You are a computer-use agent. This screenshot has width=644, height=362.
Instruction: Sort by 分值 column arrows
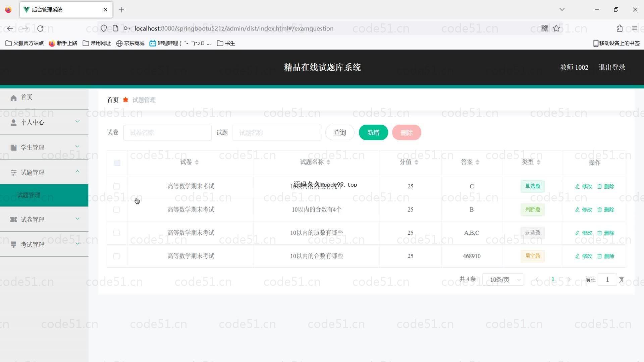point(416,162)
